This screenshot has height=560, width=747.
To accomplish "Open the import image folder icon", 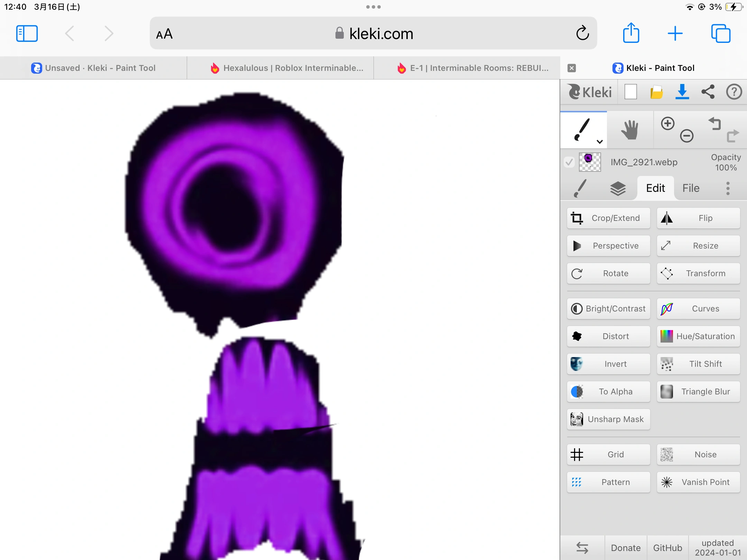I will 656,92.
